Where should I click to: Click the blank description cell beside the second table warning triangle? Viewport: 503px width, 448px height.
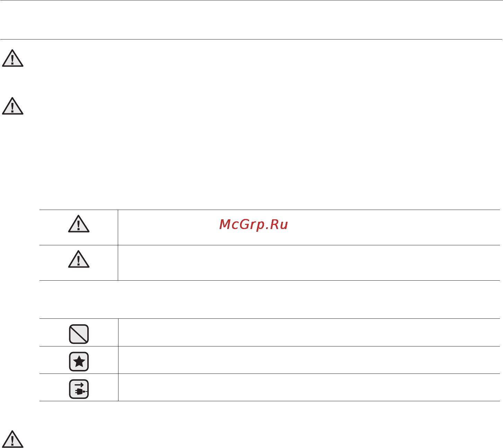tap(309, 263)
